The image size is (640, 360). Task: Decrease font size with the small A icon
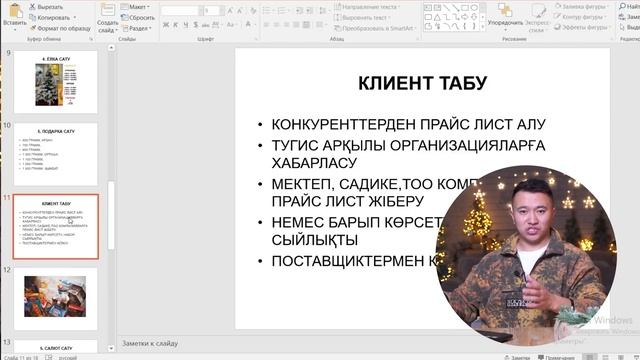pyautogui.click(x=240, y=11)
